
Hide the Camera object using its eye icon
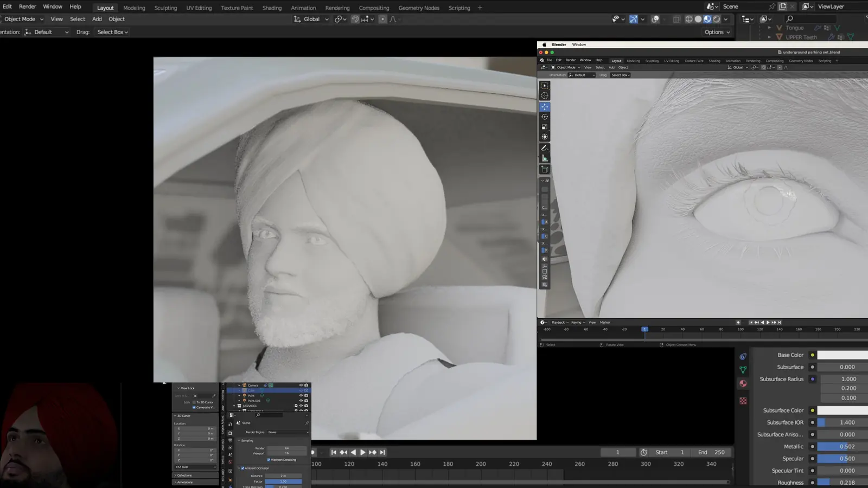coord(301,386)
